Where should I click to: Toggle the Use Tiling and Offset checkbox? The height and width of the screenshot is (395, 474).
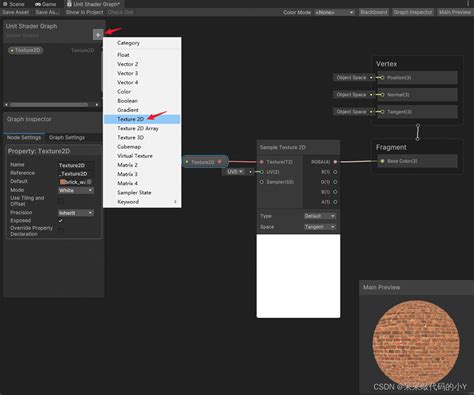coord(61,201)
